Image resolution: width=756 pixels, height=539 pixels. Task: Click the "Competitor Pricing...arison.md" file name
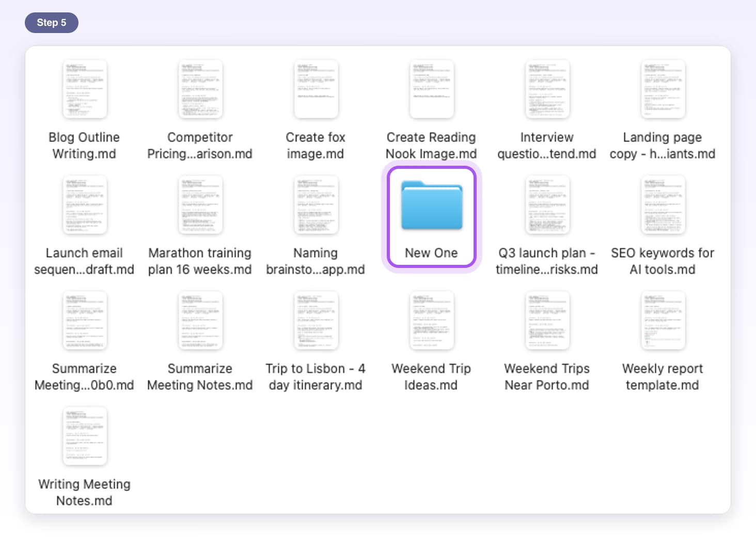200,146
